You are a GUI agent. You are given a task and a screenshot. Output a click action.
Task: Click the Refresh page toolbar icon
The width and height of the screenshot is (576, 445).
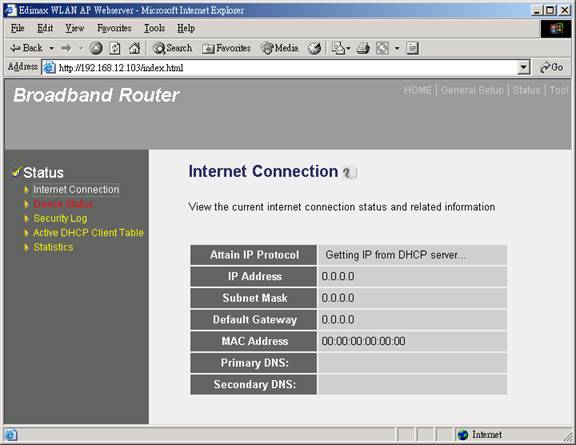115,48
